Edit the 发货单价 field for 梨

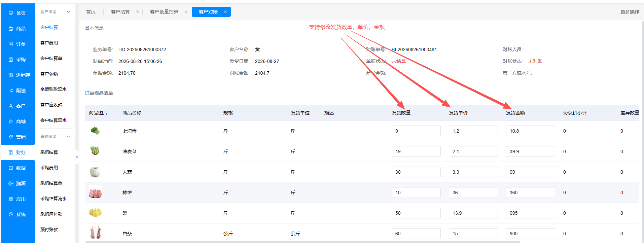click(x=473, y=213)
